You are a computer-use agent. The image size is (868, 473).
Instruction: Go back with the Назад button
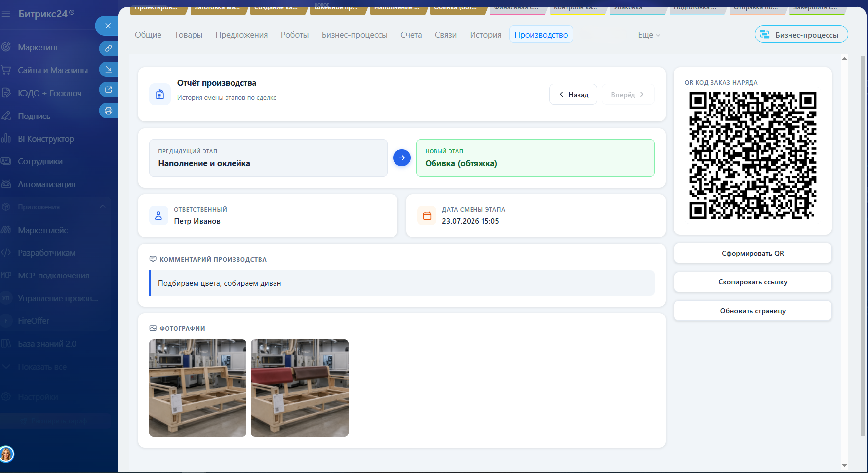573,94
